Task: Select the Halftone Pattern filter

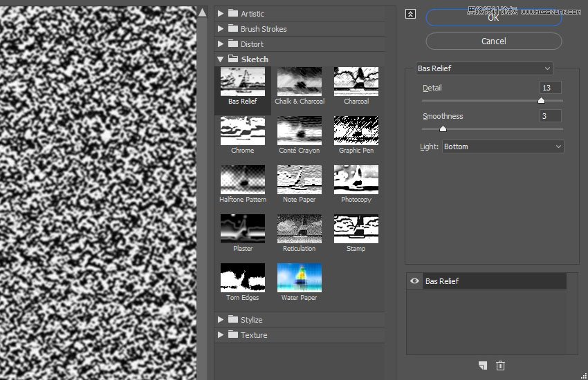Action: click(x=242, y=180)
